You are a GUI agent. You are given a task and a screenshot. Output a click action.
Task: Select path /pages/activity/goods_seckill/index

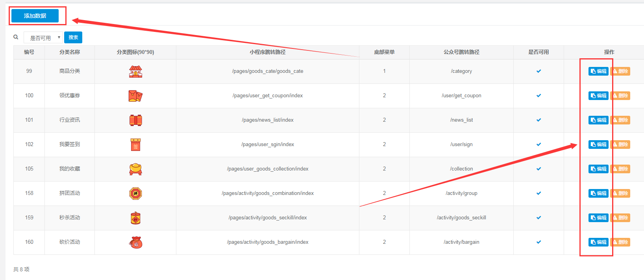pyautogui.click(x=268, y=218)
